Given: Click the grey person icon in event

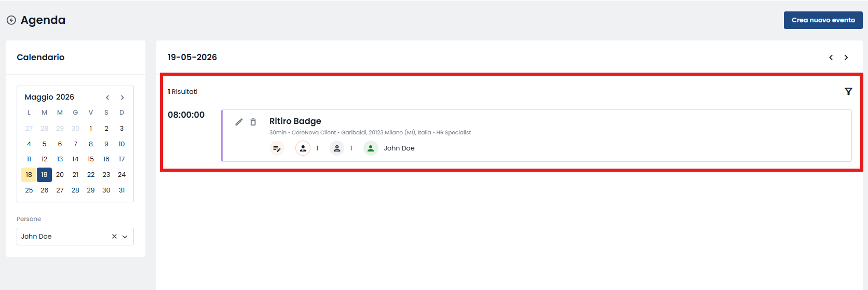Looking at the screenshot, I should coord(337,148).
